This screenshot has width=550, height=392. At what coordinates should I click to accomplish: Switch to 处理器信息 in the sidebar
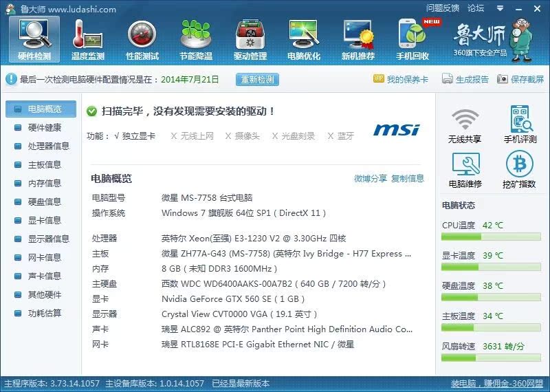coord(48,146)
